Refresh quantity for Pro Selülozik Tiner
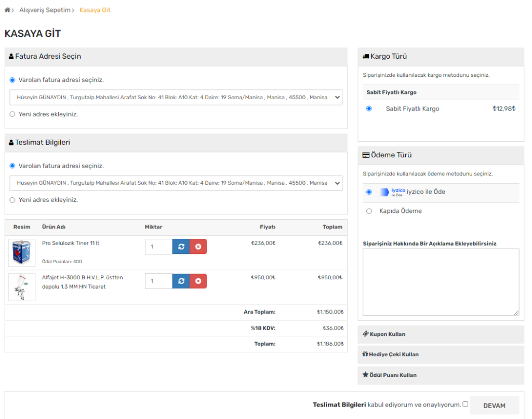The image size is (532, 419). pos(181,247)
